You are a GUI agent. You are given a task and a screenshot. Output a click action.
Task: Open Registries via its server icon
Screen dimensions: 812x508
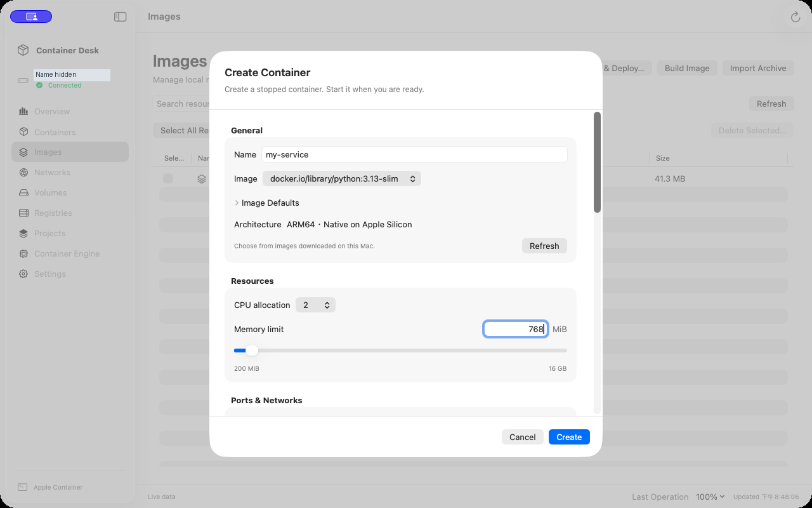23,213
